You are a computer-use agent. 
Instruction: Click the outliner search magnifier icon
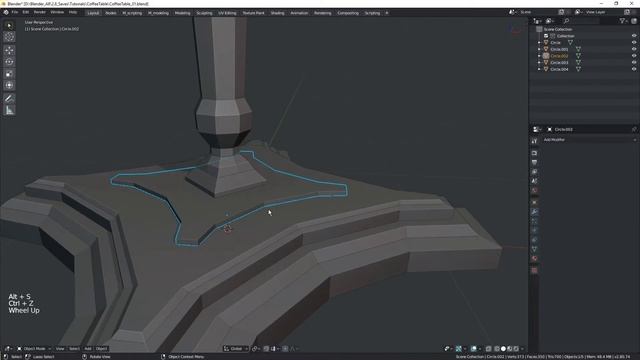coord(566,21)
